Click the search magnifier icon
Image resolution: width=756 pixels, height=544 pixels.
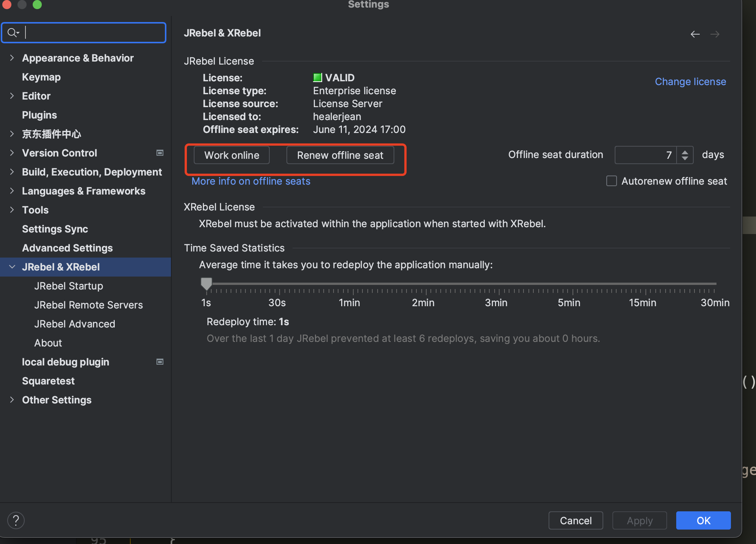(x=12, y=33)
